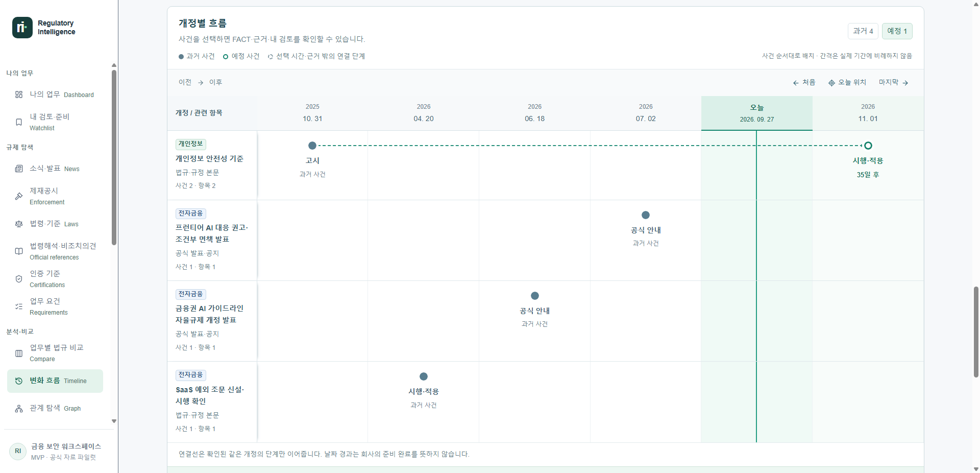
Task: Open the Certifications shield icon
Action: pos(19,279)
